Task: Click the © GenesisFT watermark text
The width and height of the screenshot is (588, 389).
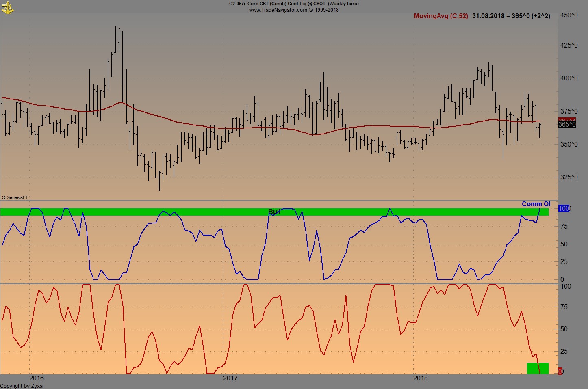Action: pos(14,197)
